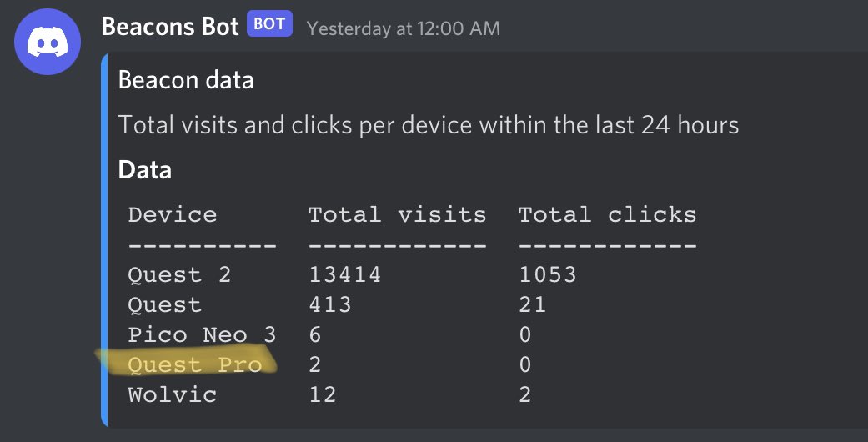
Task: Click the blue embed accent bar
Action: (104, 240)
